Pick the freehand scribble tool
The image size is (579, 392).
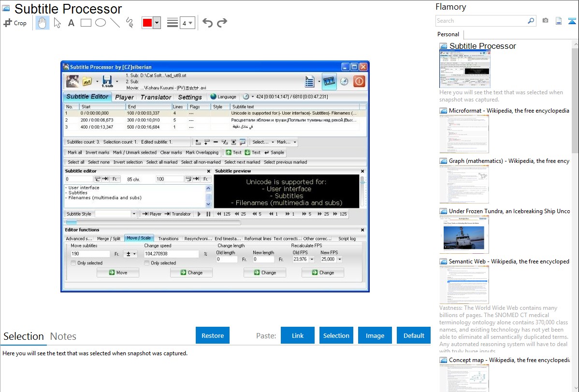(x=130, y=23)
